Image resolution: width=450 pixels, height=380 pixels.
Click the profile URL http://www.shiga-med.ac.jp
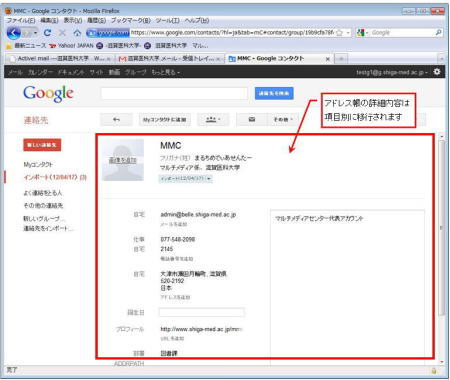[x=201, y=329]
